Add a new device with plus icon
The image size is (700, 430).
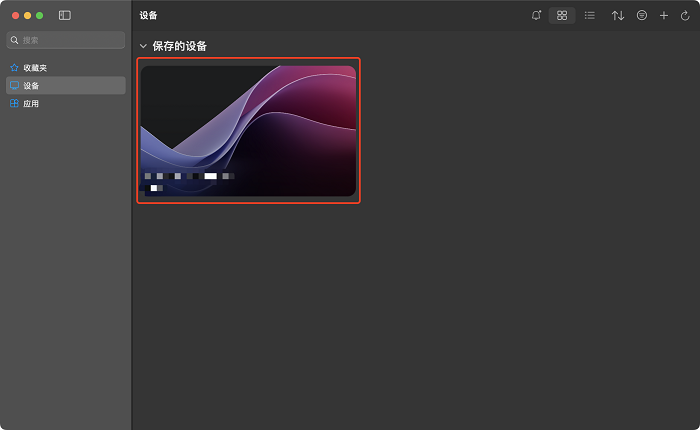(664, 15)
